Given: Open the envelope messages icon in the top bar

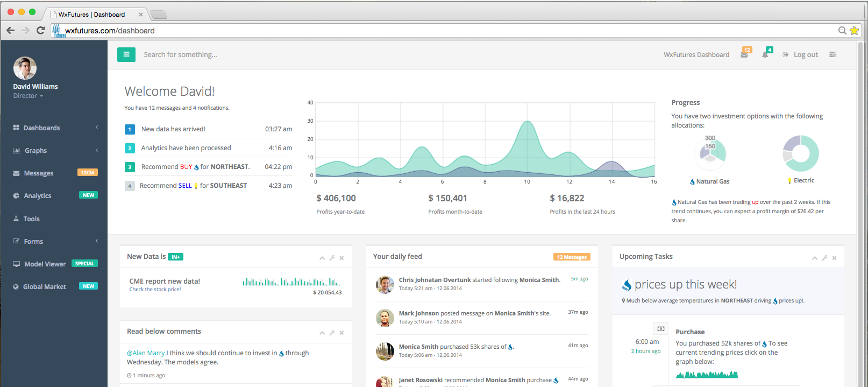Looking at the screenshot, I should click(744, 54).
